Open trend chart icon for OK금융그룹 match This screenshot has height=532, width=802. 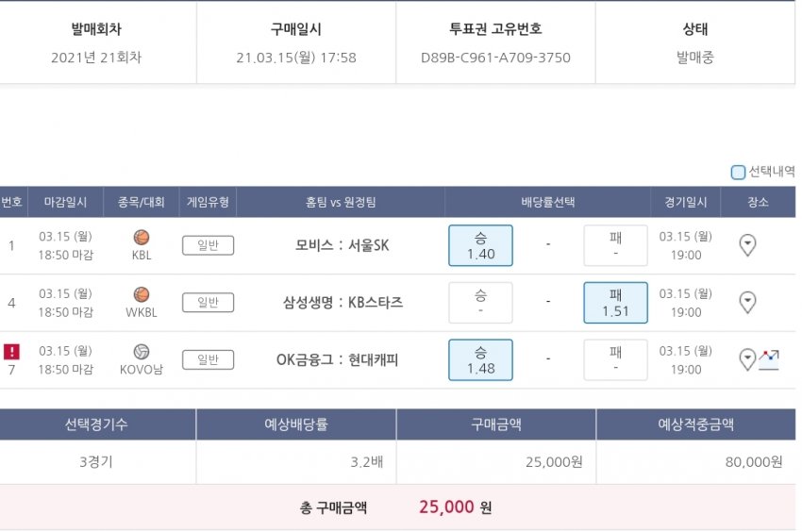pos(770,359)
